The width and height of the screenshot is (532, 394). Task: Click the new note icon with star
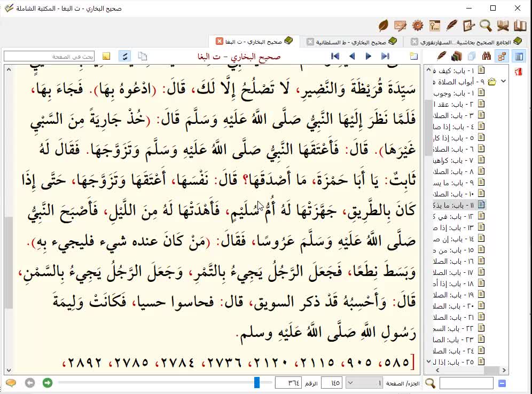point(413,56)
